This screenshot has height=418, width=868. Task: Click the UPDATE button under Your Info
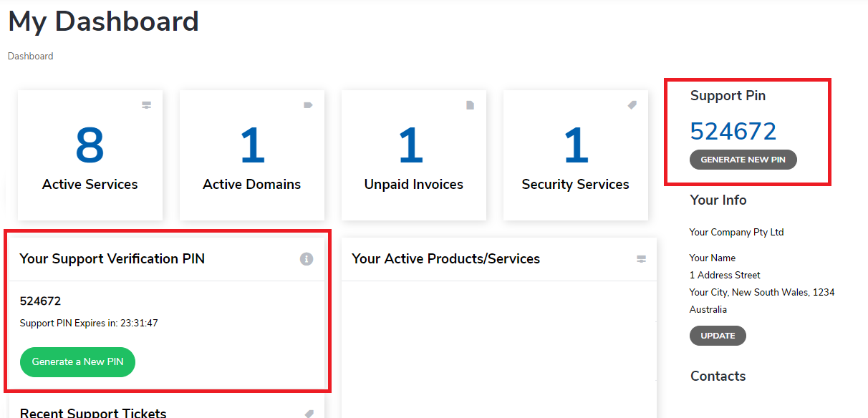pyautogui.click(x=718, y=336)
